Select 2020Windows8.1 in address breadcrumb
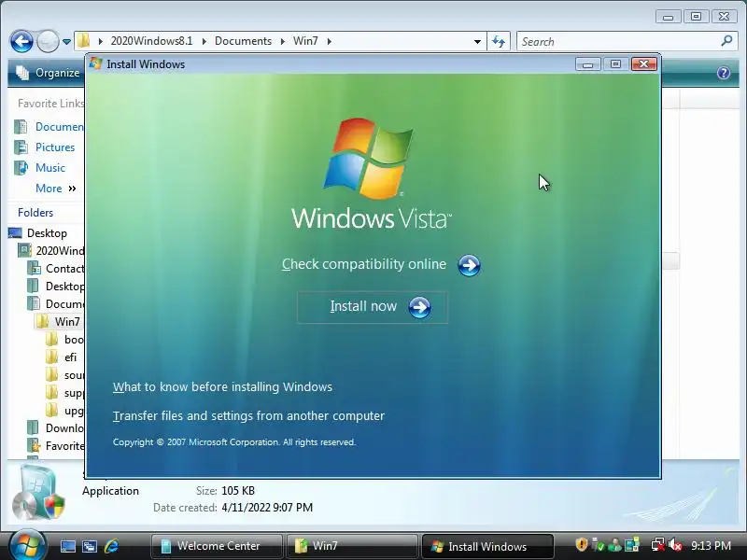The height and width of the screenshot is (560, 747). pos(151,41)
